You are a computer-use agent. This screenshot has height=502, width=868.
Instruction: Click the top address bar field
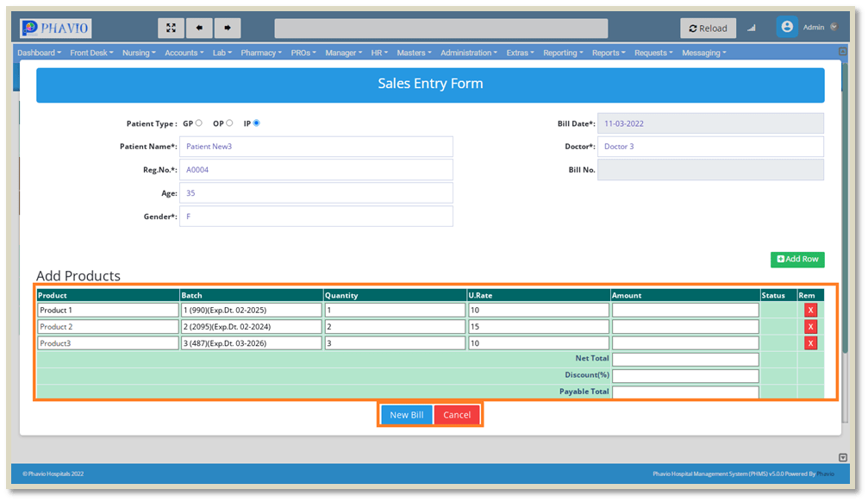441,28
